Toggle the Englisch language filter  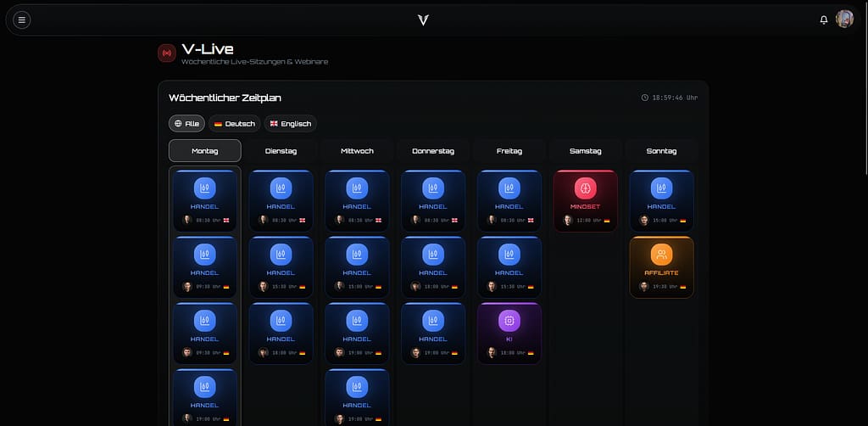pos(290,124)
